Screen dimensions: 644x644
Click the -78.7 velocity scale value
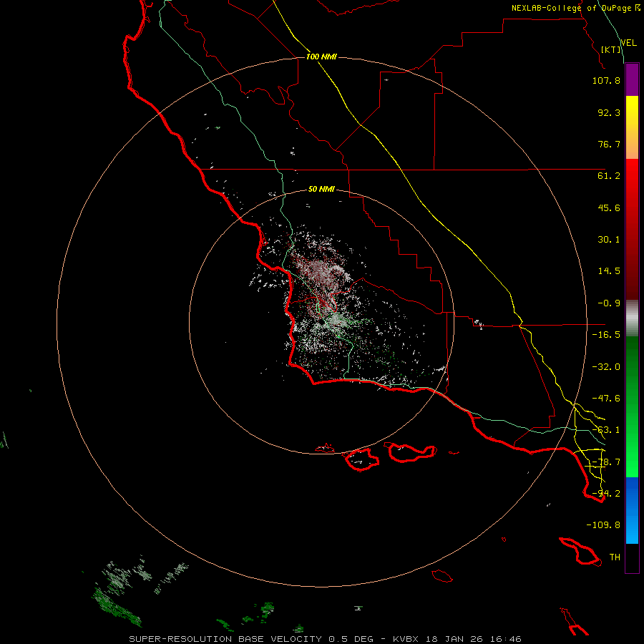(x=606, y=462)
